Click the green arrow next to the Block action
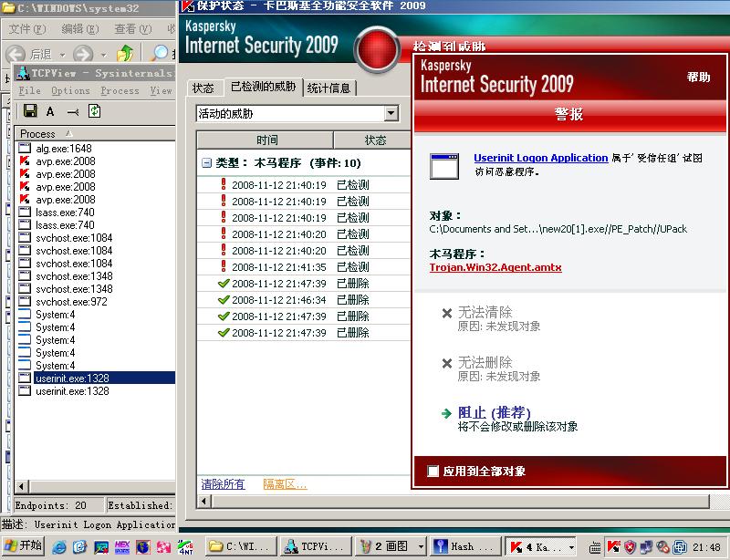The height and width of the screenshot is (560, 730). pyautogui.click(x=446, y=413)
